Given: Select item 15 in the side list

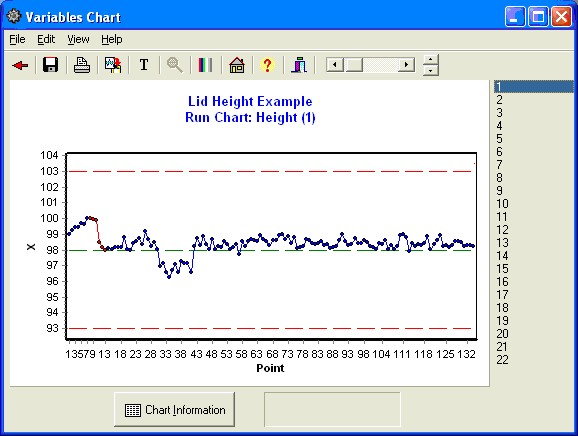Looking at the screenshot, I should click(x=534, y=269).
